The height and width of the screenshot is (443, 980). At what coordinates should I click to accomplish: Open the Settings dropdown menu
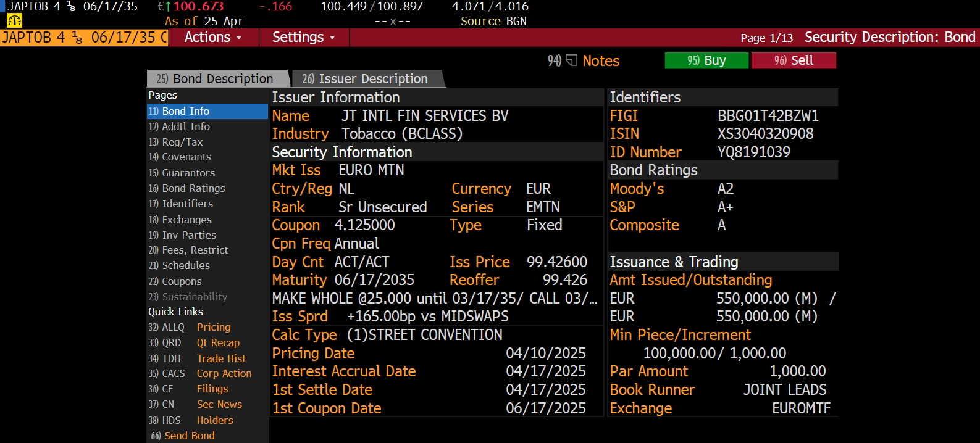pos(303,38)
